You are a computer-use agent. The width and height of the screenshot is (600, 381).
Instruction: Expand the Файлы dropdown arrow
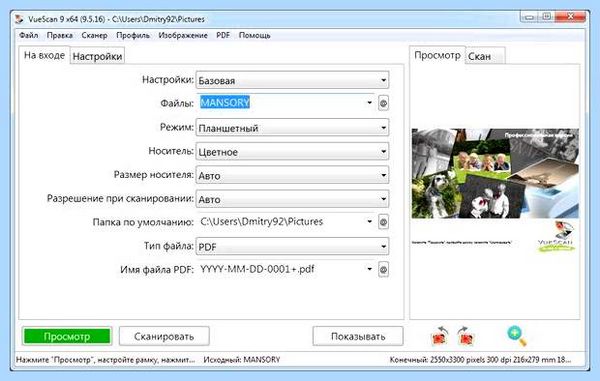click(369, 103)
